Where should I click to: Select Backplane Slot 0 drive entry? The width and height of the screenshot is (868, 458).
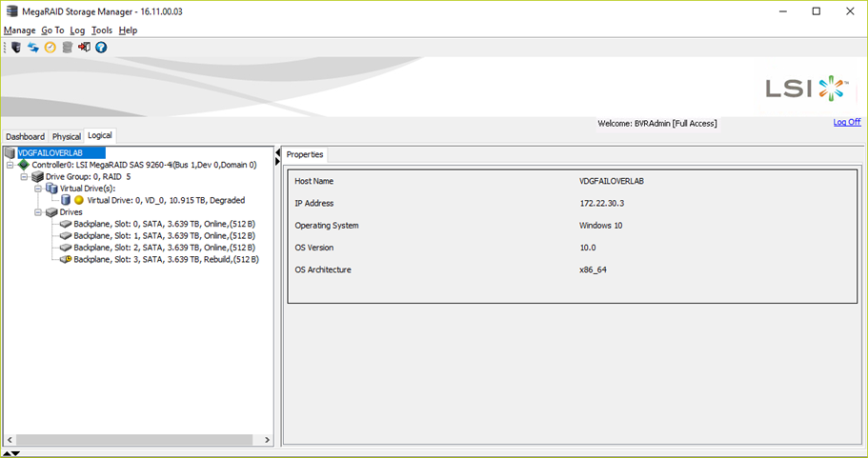coord(164,225)
